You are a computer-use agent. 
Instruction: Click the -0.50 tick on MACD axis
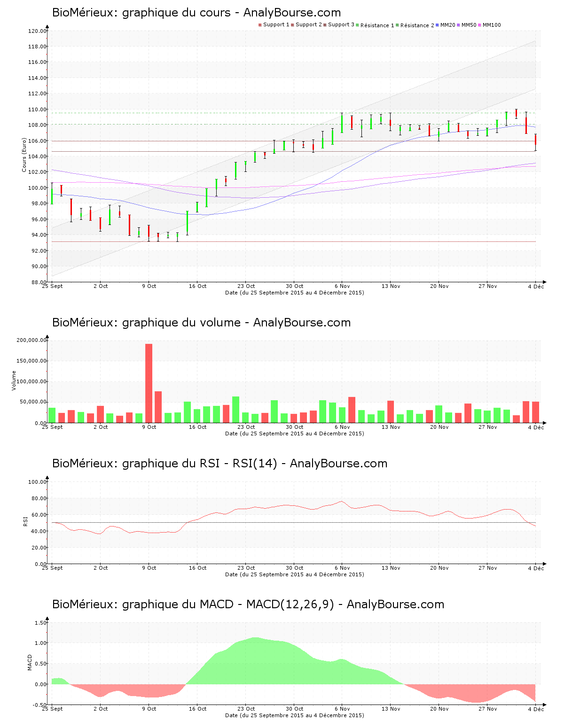[x=39, y=705]
